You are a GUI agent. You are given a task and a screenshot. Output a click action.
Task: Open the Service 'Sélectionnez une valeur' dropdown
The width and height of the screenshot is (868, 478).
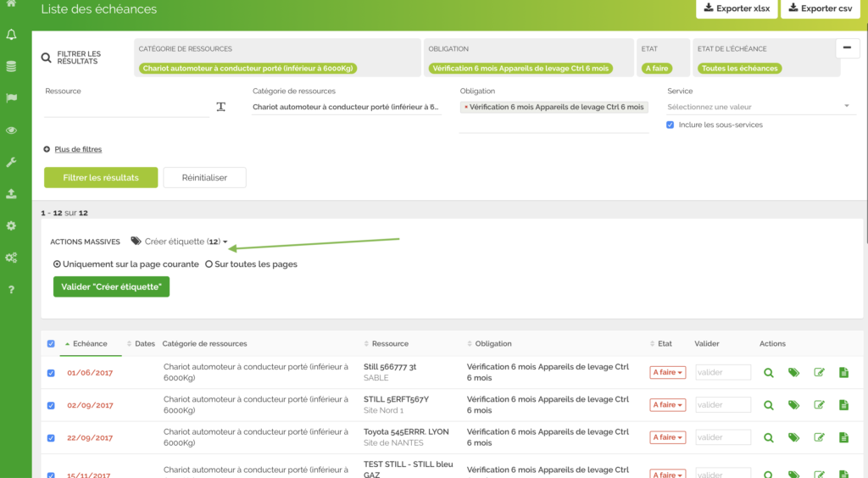[759, 107]
